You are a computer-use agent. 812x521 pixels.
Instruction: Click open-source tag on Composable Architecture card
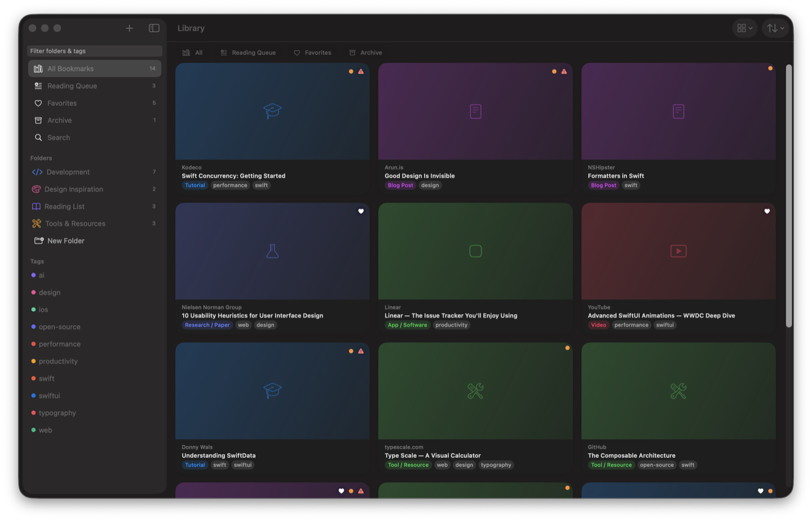(x=657, y=465)
